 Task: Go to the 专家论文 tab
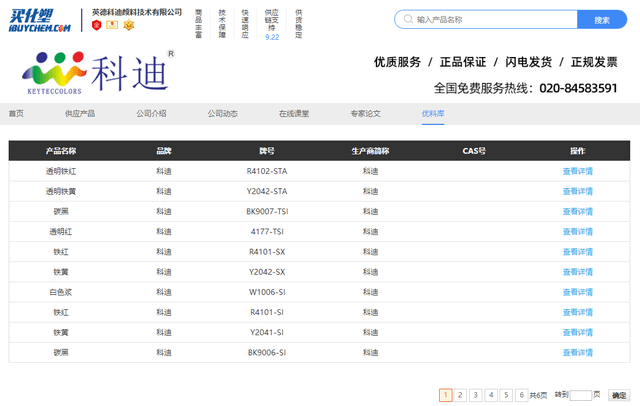pyautogui.click(x=365, y=113)
